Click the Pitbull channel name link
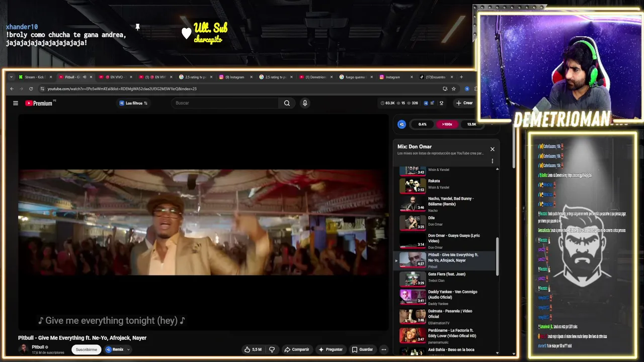This screenshot has width=644, height=362. pyautogui.click(x=38, y=347)
